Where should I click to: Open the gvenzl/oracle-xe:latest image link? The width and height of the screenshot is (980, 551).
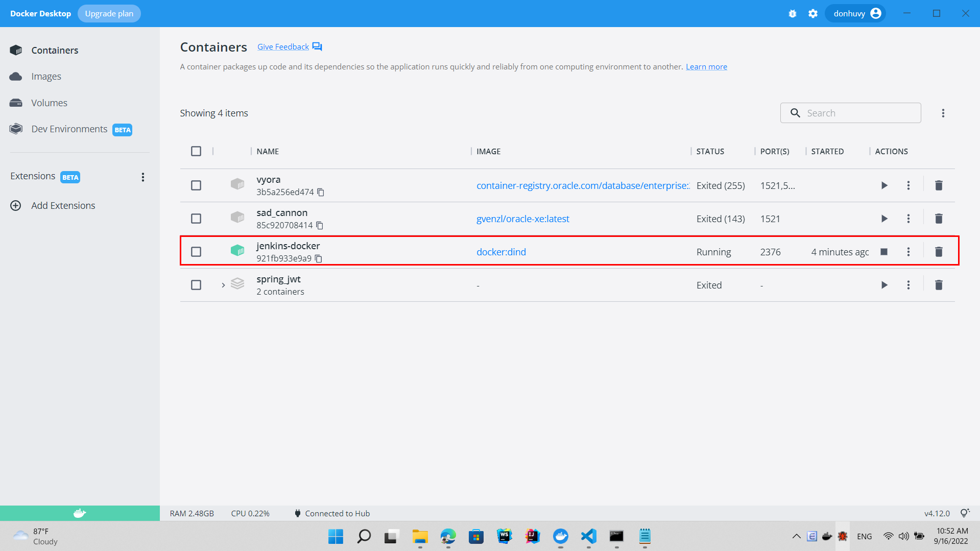click(x=523, y=219)
